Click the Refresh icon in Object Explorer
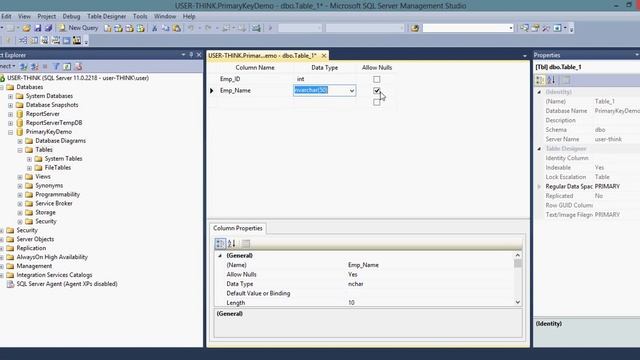 [x=67, y=67]
